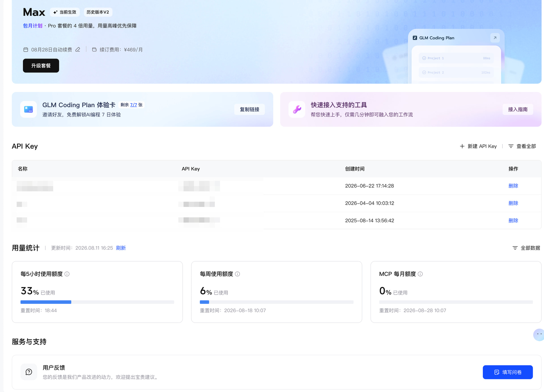Screen dimensions: 544x392
Task: Click the plus icon for 新建 API Key
Action: 462,146
